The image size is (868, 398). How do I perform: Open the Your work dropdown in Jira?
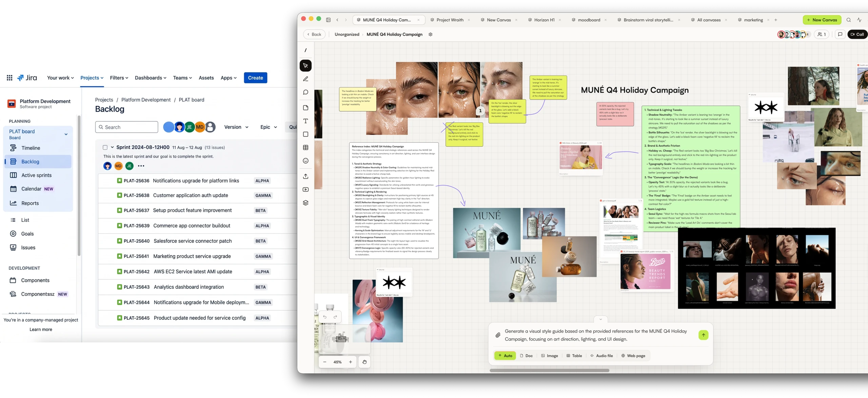point(60,78)
